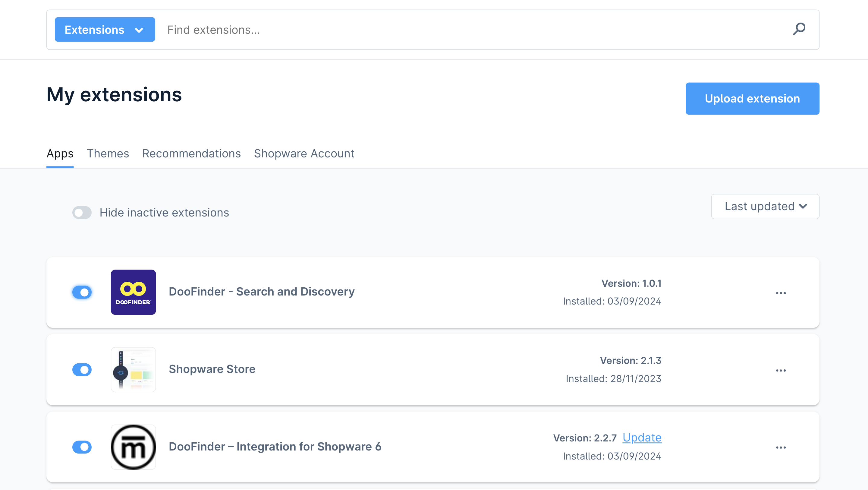868x490 pixels.
Task: Click the DooFinder purple logo thumbnail
Action: tap(134, 292)
